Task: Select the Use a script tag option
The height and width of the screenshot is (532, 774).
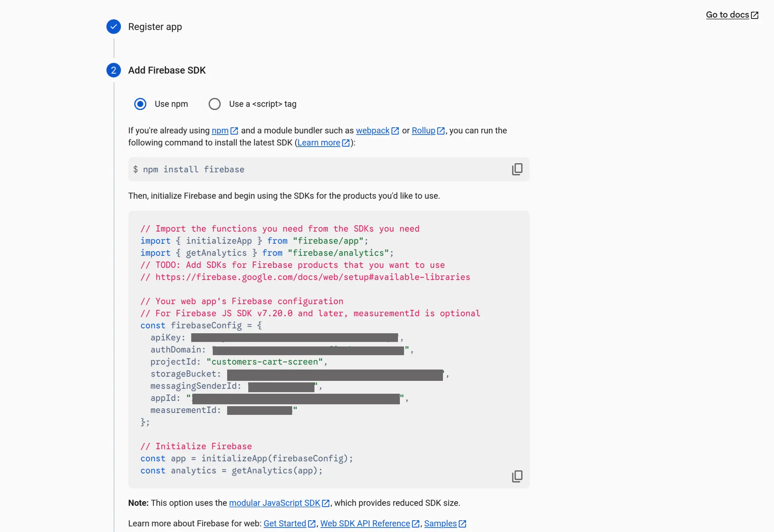Action: (x=215, y=104)
